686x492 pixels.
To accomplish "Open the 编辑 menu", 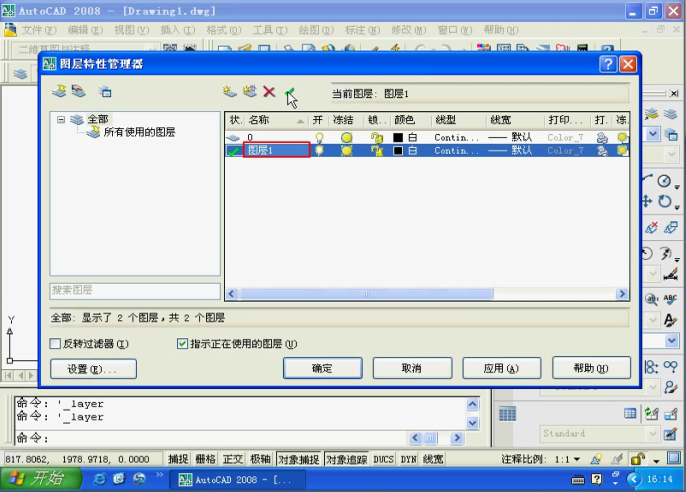I will pyautogui.click(x=85, y=30).
